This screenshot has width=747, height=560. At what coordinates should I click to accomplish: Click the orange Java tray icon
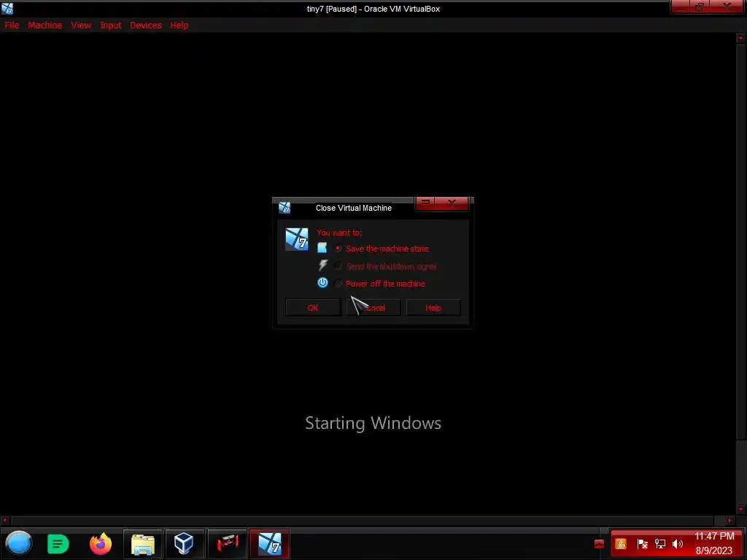tap(621, 544)
